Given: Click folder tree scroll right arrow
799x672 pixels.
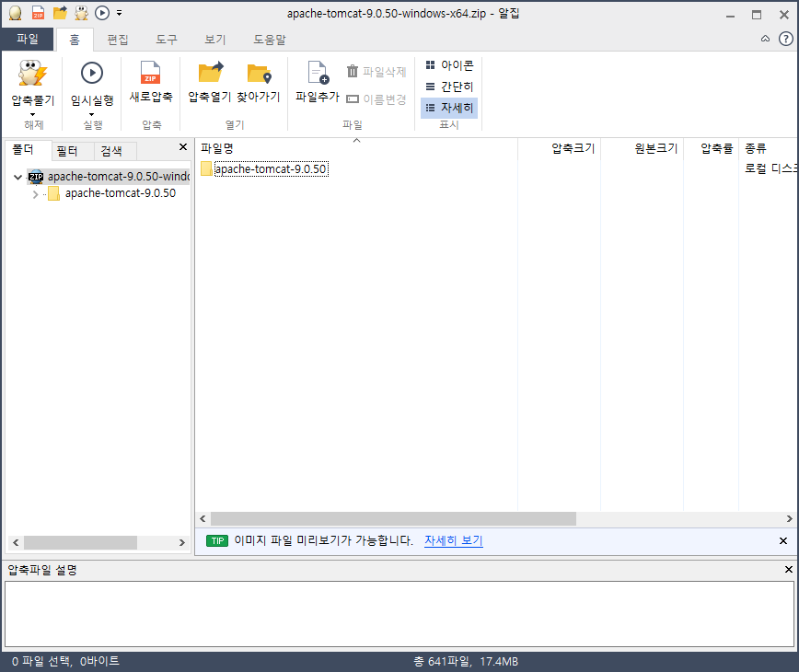Looking at the screenshot, I should 182,542.
